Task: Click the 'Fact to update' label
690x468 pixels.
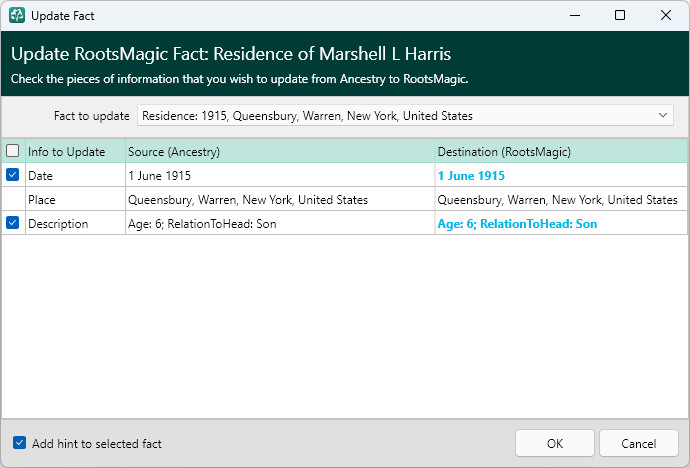Action: tap(92, 116)
